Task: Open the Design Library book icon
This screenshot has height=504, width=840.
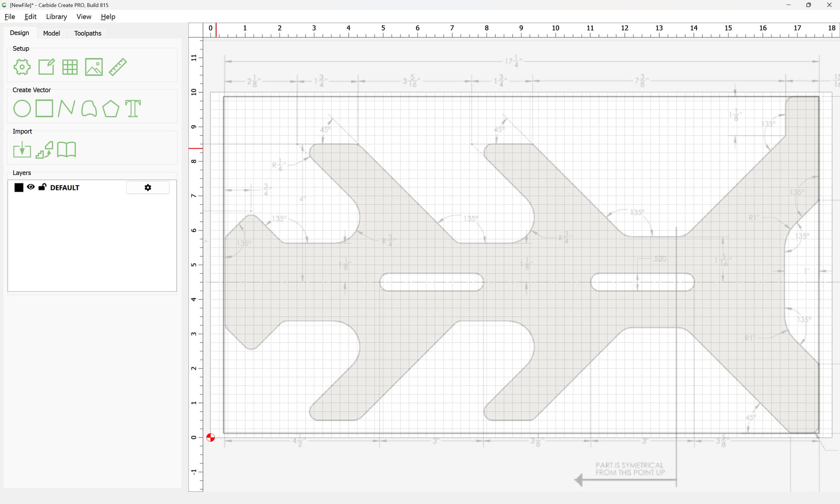Action: pos(66,150)
